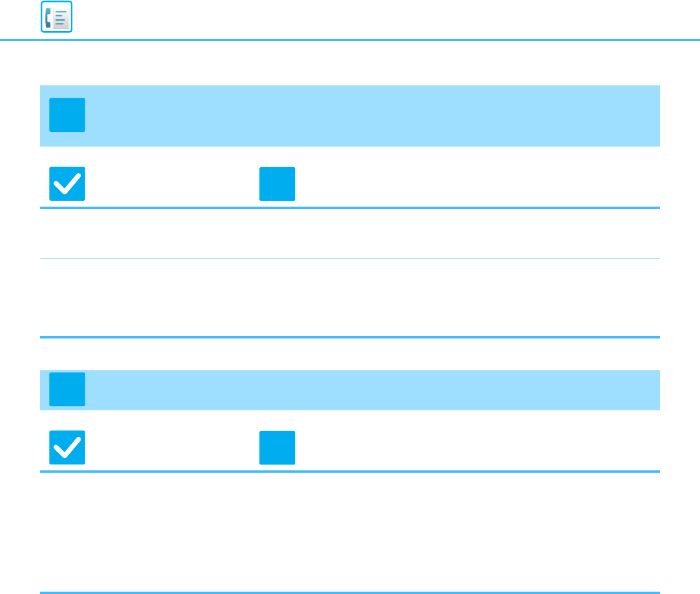Uncheck the ticked checkbox in the upper section
700x594 pixels.
(x=67, y=184)
